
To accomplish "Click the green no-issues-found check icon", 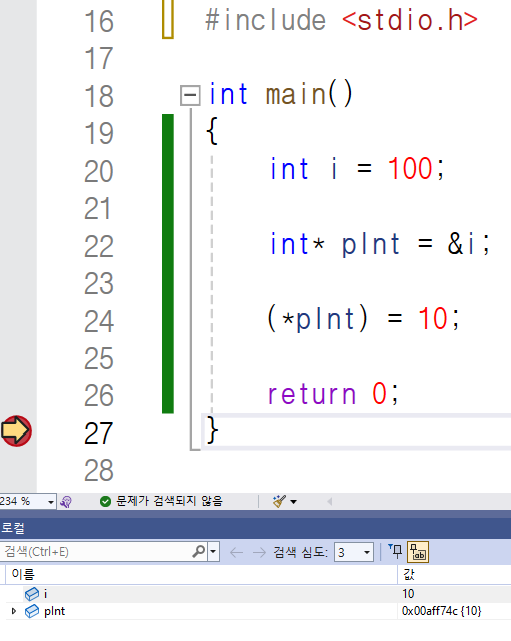I will [105, 501].
